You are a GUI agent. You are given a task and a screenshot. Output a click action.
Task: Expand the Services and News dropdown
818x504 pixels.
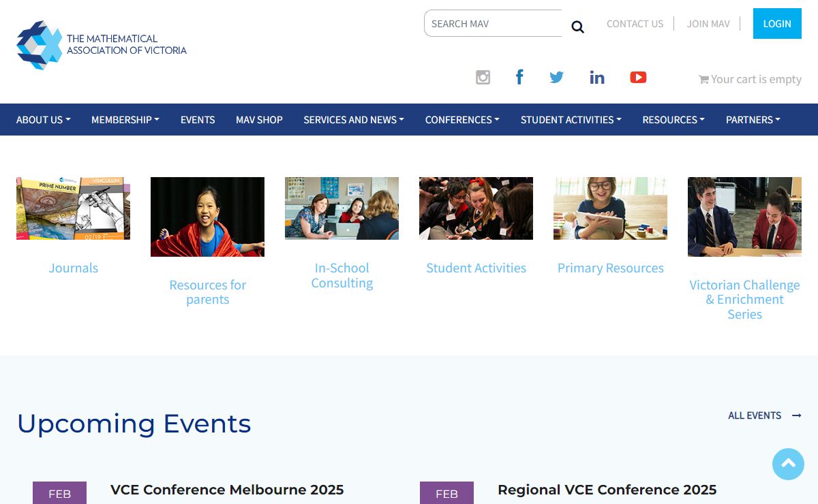pyautogui.click(x=354, y=120)
